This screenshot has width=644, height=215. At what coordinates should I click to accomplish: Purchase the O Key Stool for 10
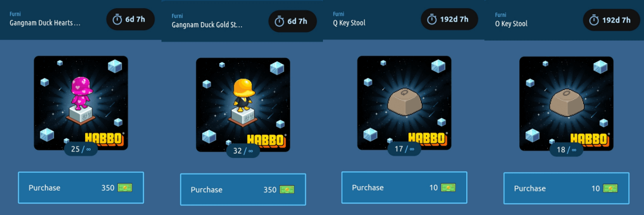[566, 189]
